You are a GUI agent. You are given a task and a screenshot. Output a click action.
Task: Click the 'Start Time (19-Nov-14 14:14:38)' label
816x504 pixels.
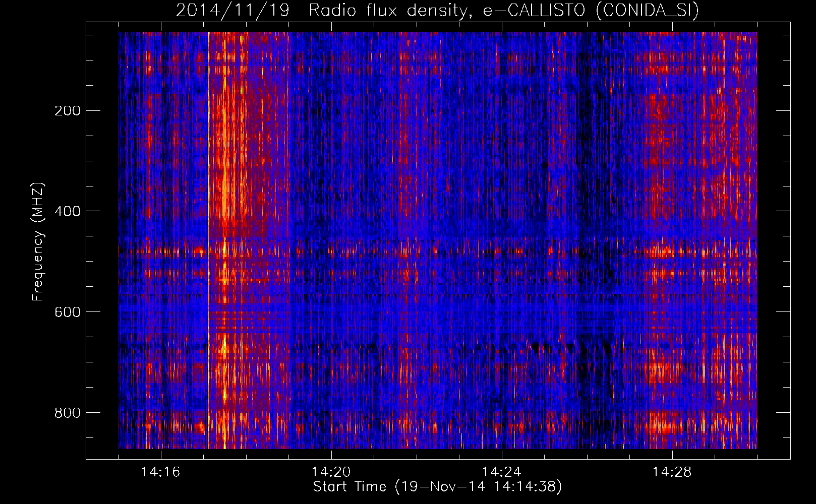[x=437, y=487]
